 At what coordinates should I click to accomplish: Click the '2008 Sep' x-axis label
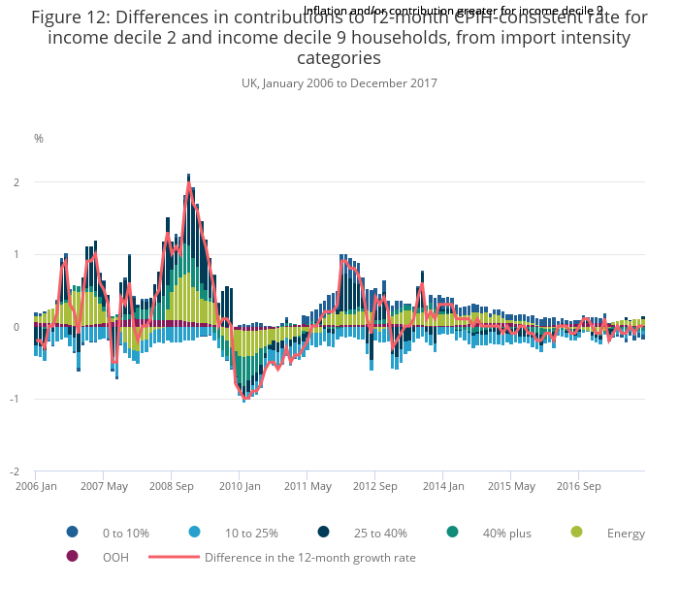(x=172, y=486)
